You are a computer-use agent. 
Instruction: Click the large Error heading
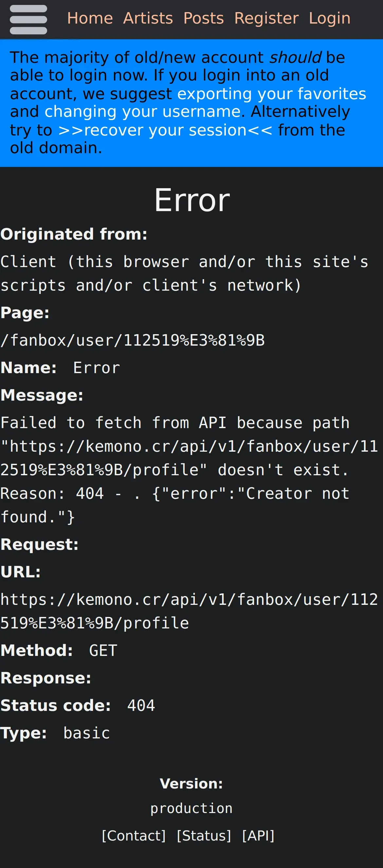pos(192,200)
